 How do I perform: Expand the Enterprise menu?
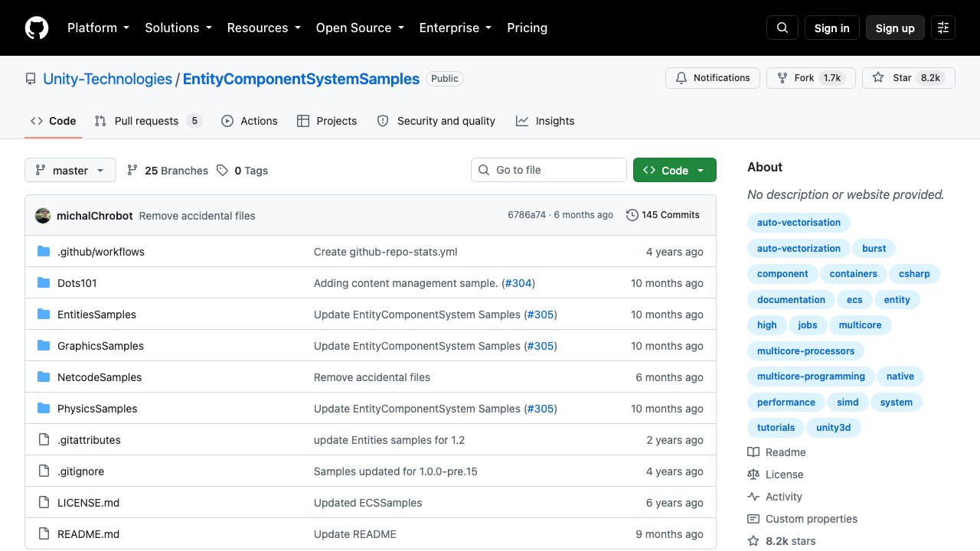point(455,28)
